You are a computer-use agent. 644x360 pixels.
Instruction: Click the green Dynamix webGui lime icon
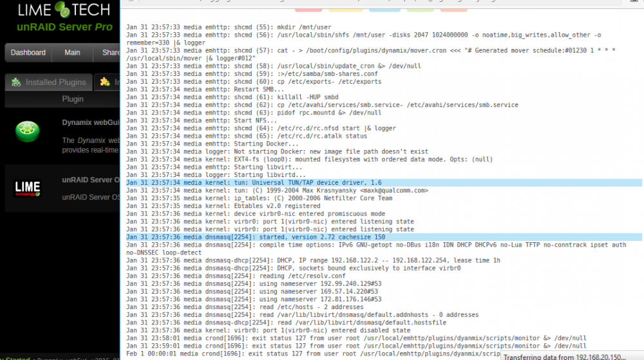28,131
